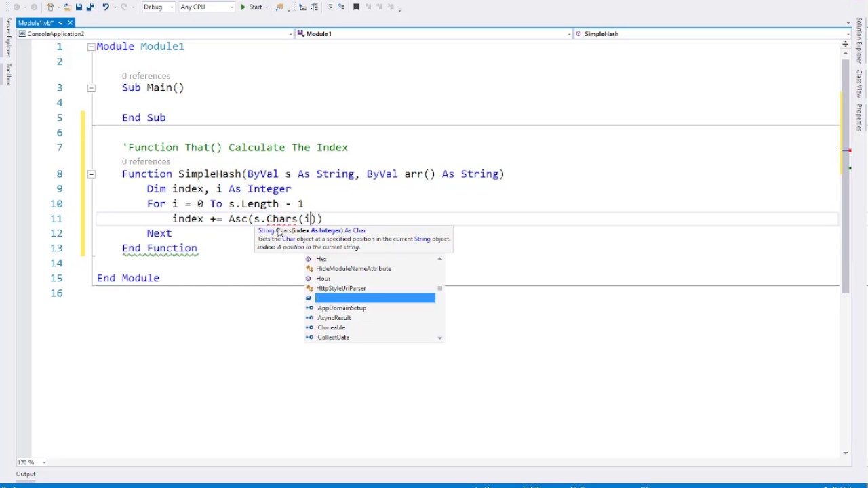The height and width of the screenshot is (488, 868).
Task: Open the Output panel tab
Action: tap(26, 474)
